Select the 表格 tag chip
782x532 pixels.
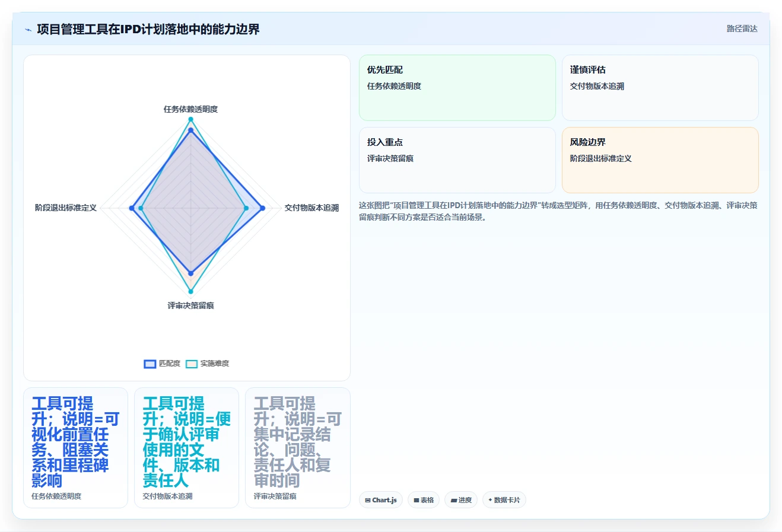click(424, 500)
